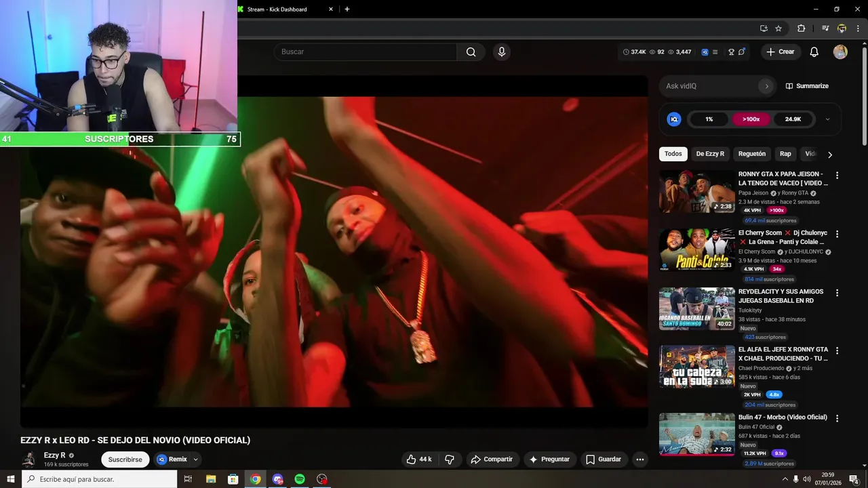Viewport: 868px width, 488px height.
Task: Open options for EL ALFA EL JEFE video
Action: click(837, 351)
